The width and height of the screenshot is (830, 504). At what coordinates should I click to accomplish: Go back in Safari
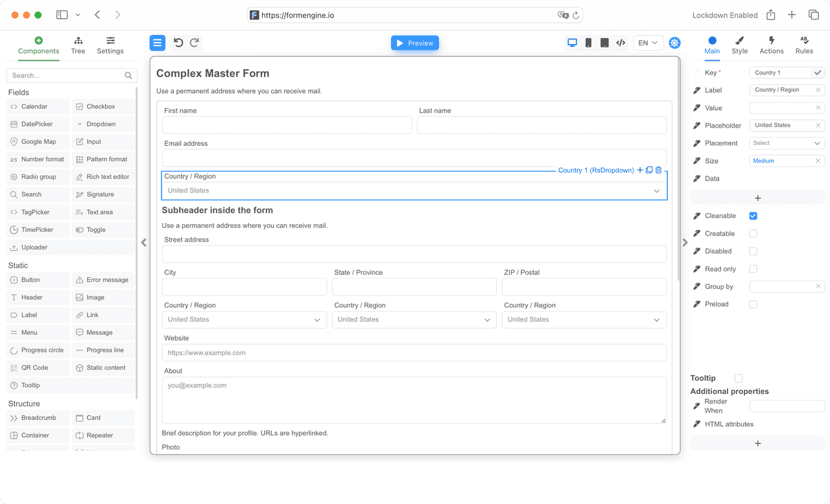(97, 15)
